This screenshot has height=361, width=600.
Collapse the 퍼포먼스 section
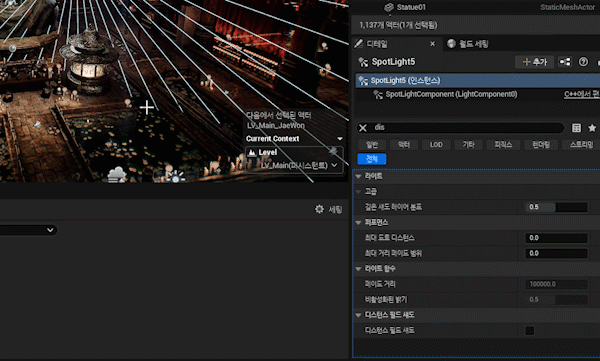359,222
